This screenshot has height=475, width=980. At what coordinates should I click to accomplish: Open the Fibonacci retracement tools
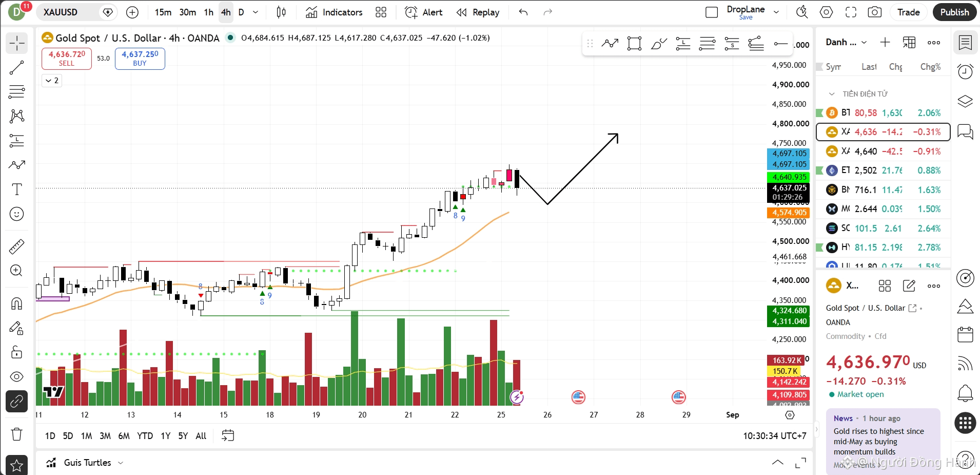pos(16,92)
